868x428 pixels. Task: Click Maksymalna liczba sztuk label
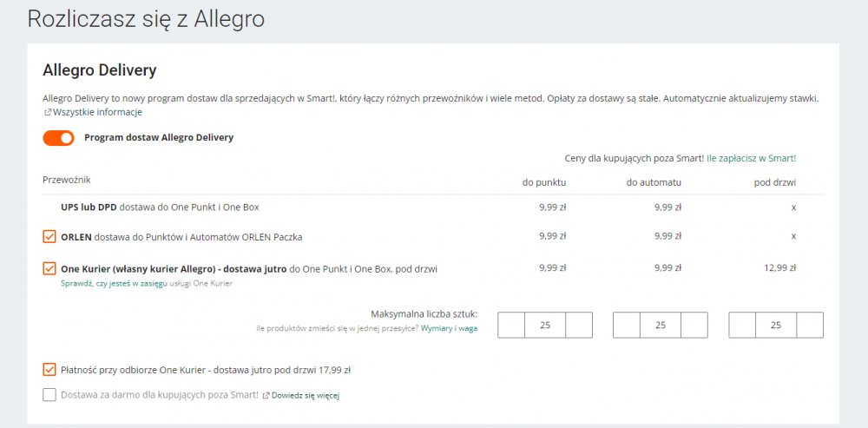click(x=426, y=314)
